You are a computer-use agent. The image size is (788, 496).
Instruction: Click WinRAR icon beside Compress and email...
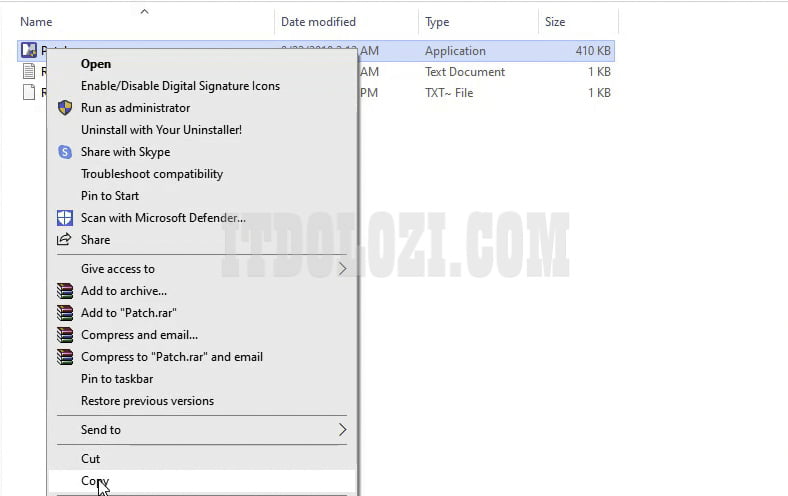coord(65,335)
